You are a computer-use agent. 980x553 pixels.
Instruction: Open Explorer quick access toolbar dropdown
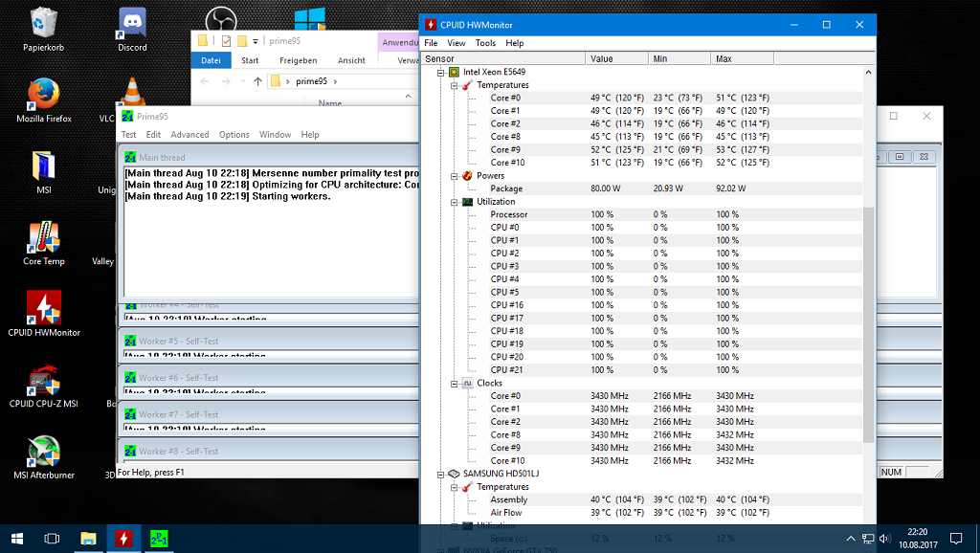(x=255, y=41)
